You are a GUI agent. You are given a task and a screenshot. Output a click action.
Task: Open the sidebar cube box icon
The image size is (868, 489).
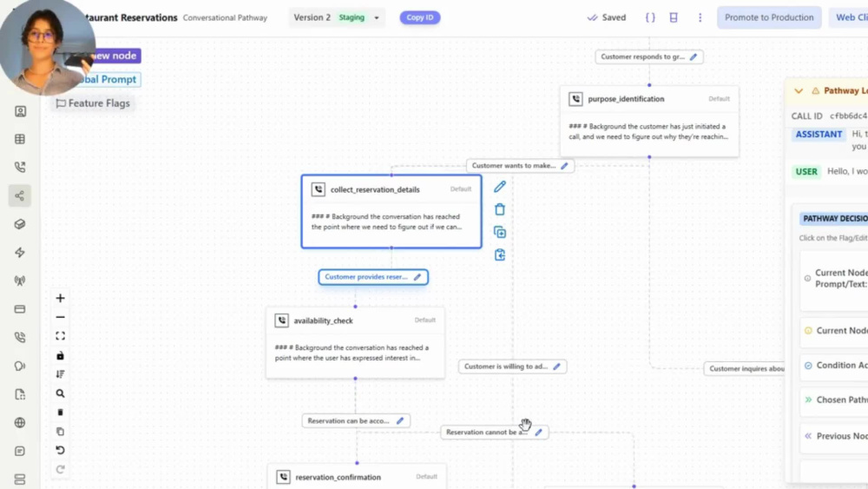20,224
